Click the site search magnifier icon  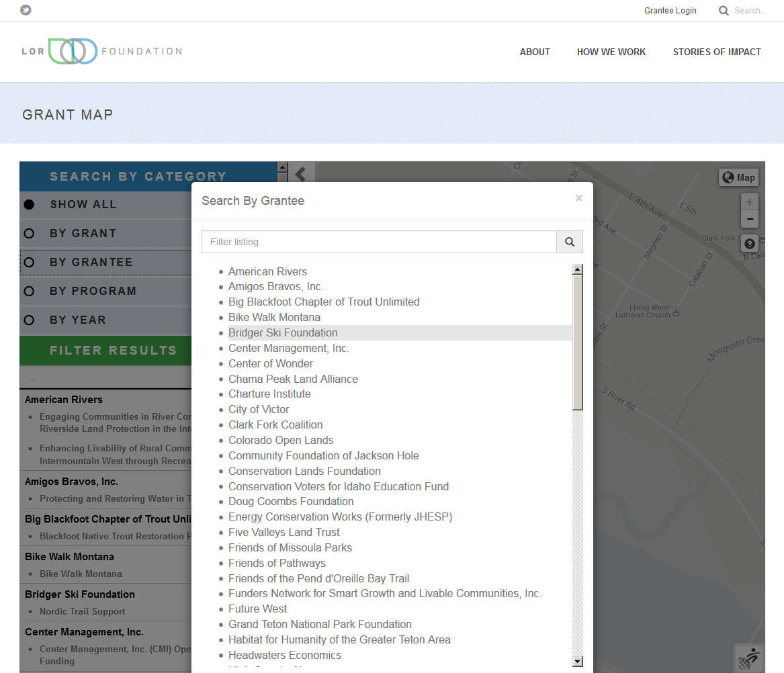point(724,11)
